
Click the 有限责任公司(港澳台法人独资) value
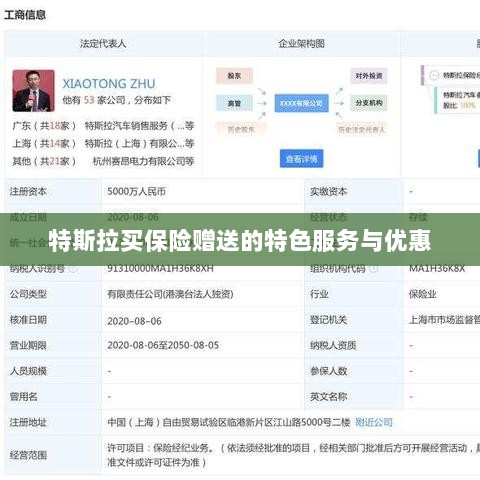pyautogui.click(x=170, y=294)
